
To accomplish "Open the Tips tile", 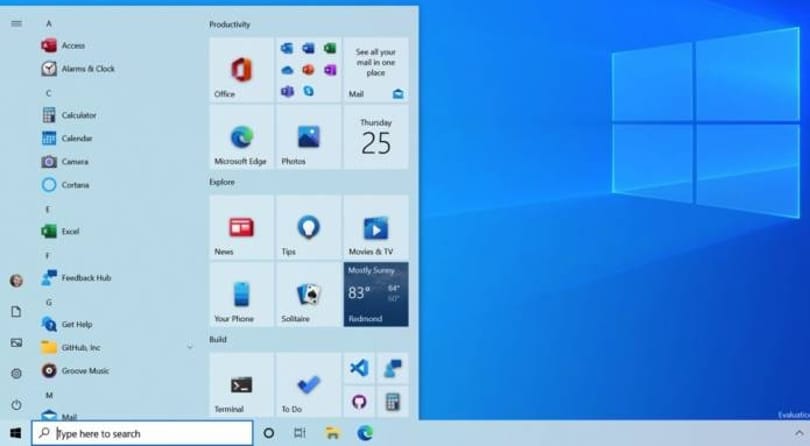I will click(x=308, y=227).
